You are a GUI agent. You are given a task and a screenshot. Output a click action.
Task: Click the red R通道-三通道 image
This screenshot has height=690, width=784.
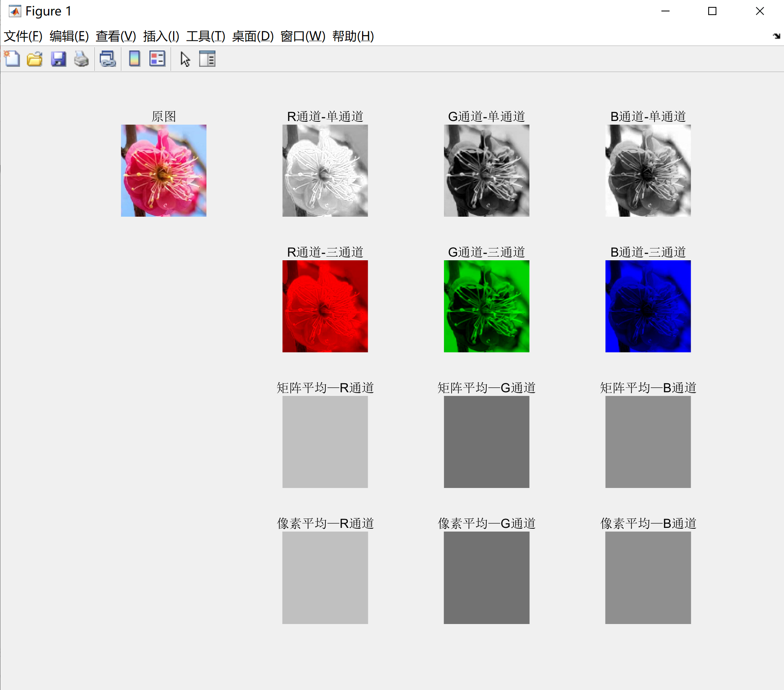tap(325, 306)
